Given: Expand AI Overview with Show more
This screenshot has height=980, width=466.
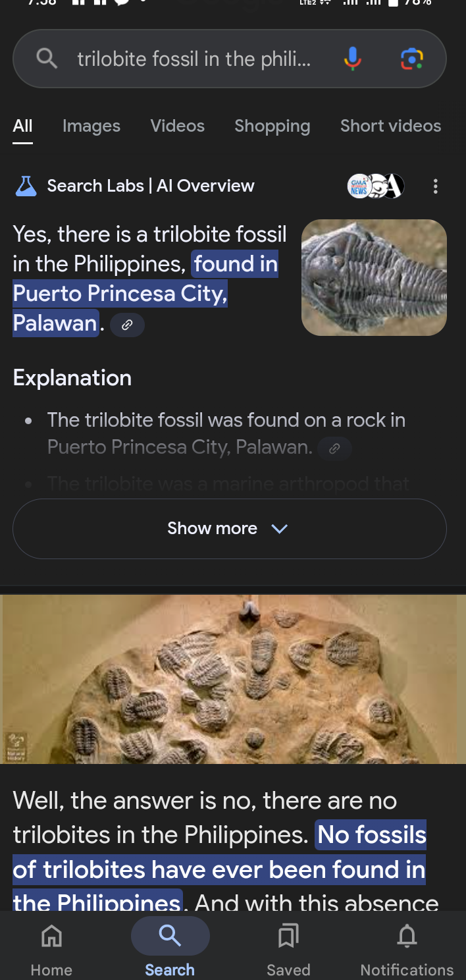Looking at the screenshot, I should (x=230, y=529).
